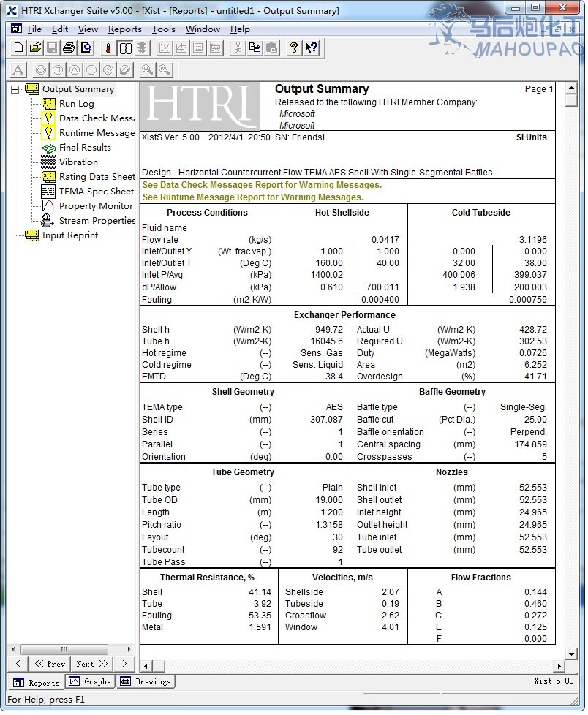Screen dimensions: 588x715
Task: Open the Window menu
Action: pyautogui.click(x=203, y=29)
